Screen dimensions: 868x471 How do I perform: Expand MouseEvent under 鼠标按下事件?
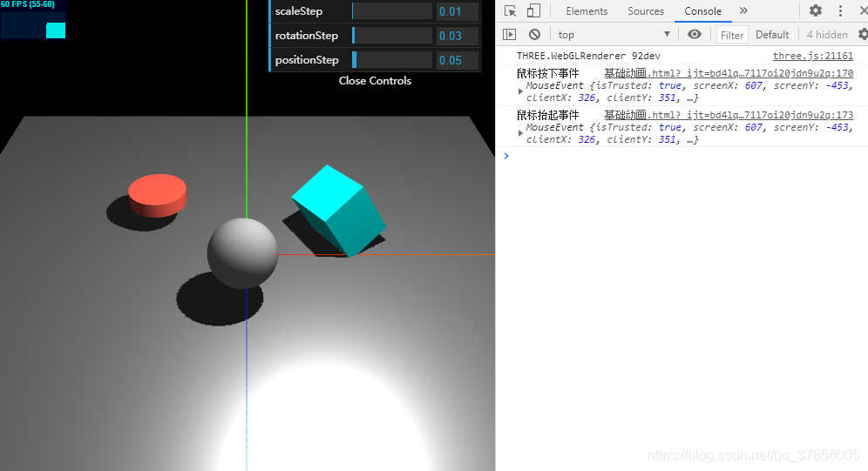tap(520, 91)
